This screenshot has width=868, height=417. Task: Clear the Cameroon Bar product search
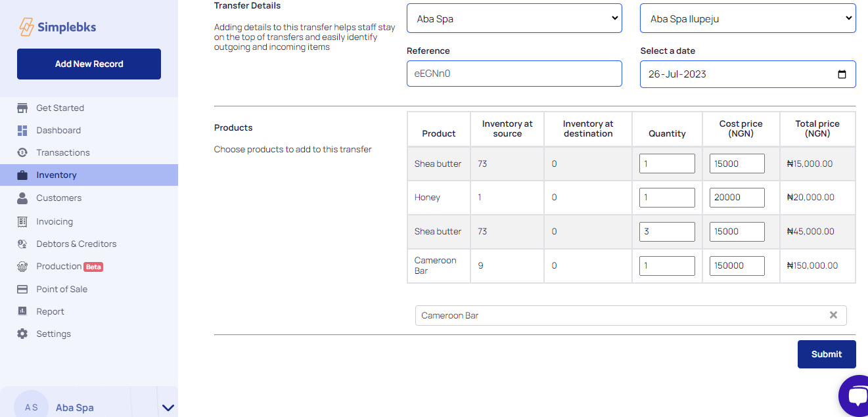pos(833,315)
